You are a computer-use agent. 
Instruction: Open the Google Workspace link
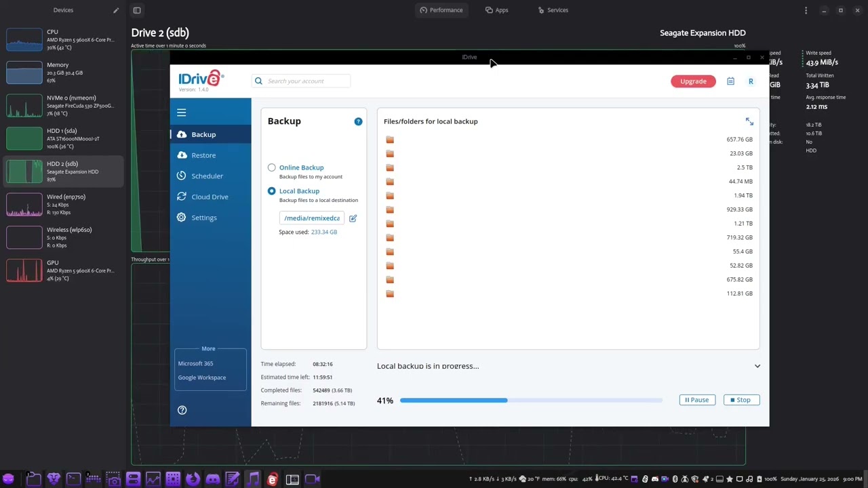(202, 378)
